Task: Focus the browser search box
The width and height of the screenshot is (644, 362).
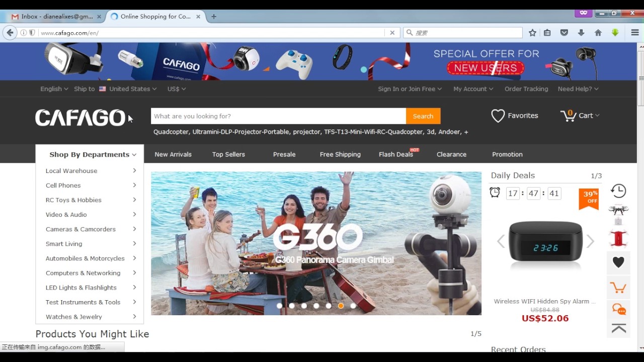Action: click(463, 33)
